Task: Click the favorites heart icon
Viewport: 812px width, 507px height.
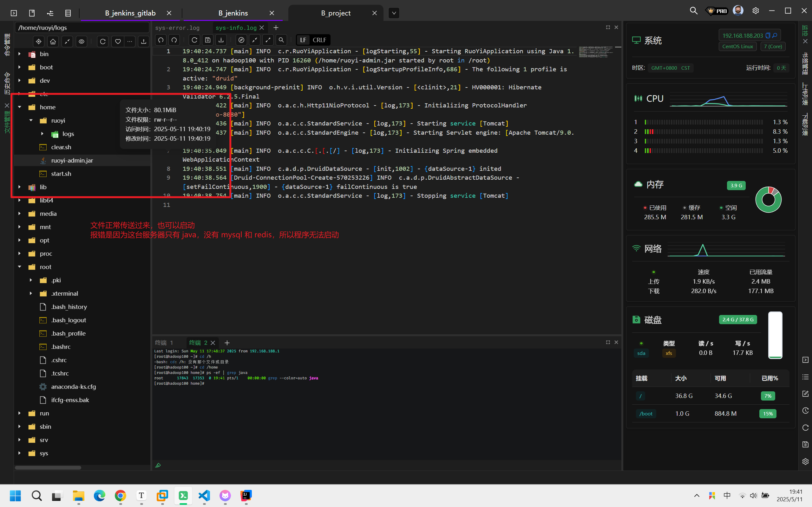Action: (x=118, y=42)
